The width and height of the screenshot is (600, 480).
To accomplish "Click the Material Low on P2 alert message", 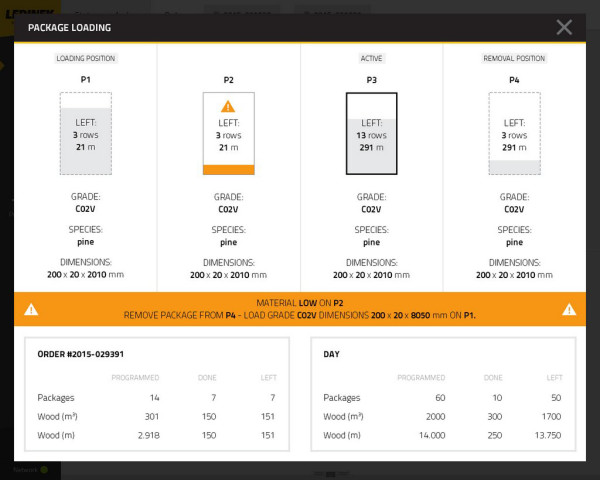I will (299, 303).
